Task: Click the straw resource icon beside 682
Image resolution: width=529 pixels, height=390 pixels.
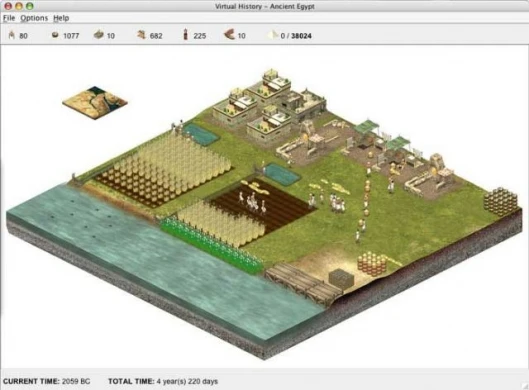Action: tap(141, 34)
